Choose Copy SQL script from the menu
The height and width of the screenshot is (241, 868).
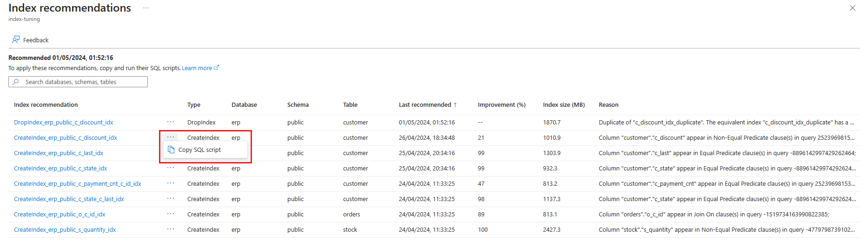click(205, 150)
